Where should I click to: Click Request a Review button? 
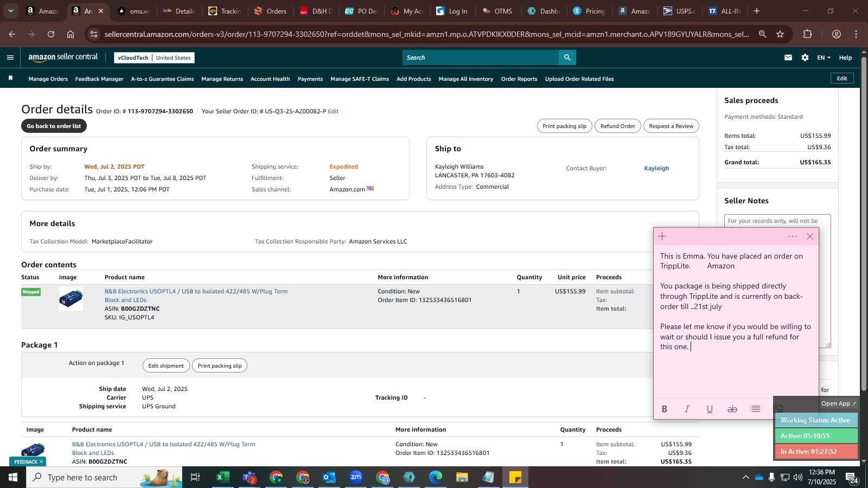(671, 126)
